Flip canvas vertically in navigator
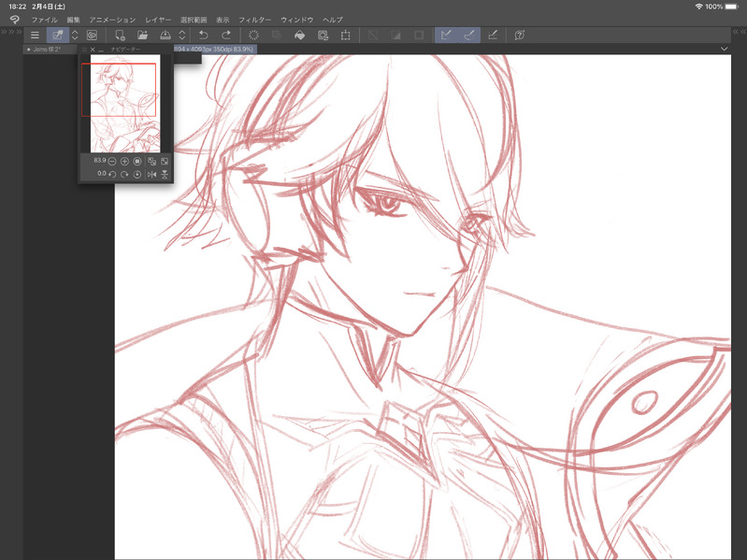This screenshot has width=747, height=560. click(165, 174)
